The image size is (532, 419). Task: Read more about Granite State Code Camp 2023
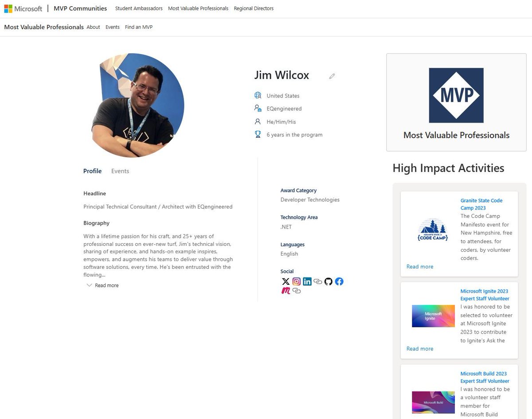coord(419,266)
